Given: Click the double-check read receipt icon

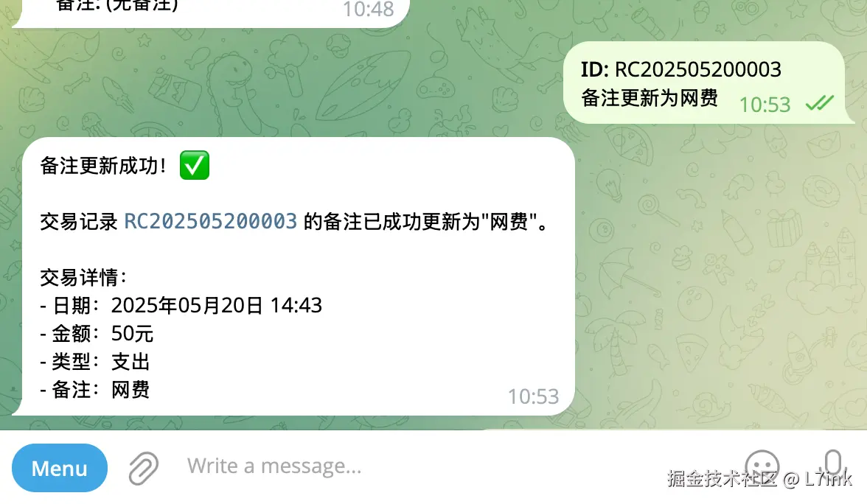Looking at the screenshot, I should coord(820,103).
